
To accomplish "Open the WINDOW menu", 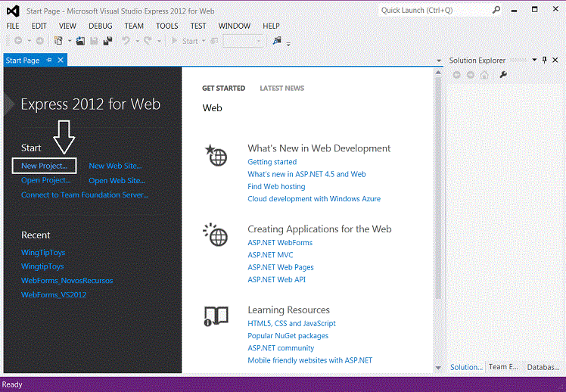I will pyautogui.click(x=235, y=26).
